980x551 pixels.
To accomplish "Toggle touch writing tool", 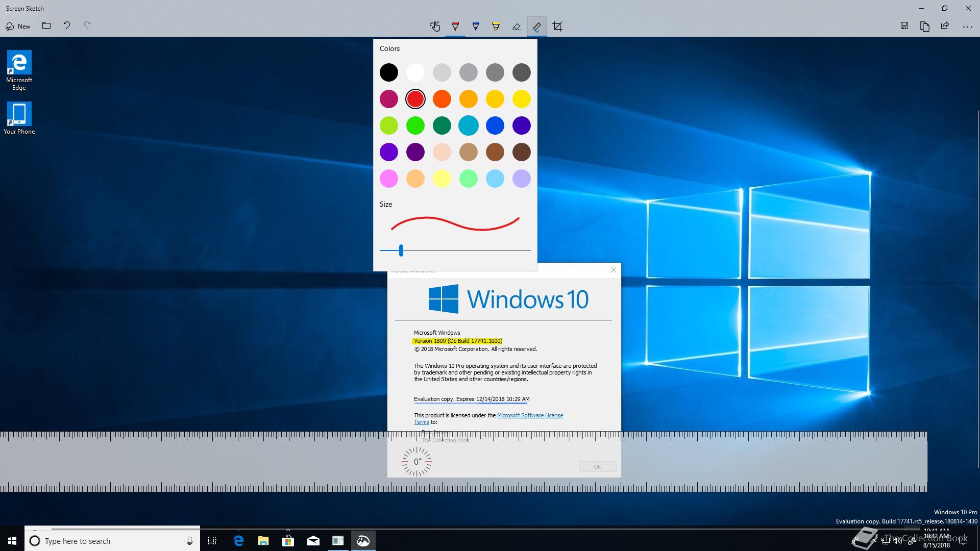I will (x=435, y=27).
